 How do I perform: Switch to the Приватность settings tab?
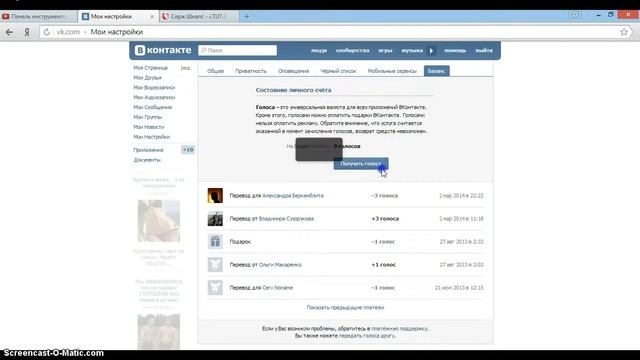[251, 71]
